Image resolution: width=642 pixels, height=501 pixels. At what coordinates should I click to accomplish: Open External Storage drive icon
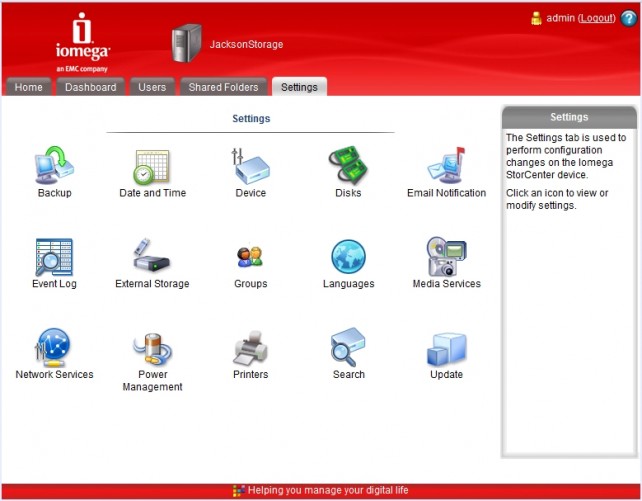pos(151,255)
